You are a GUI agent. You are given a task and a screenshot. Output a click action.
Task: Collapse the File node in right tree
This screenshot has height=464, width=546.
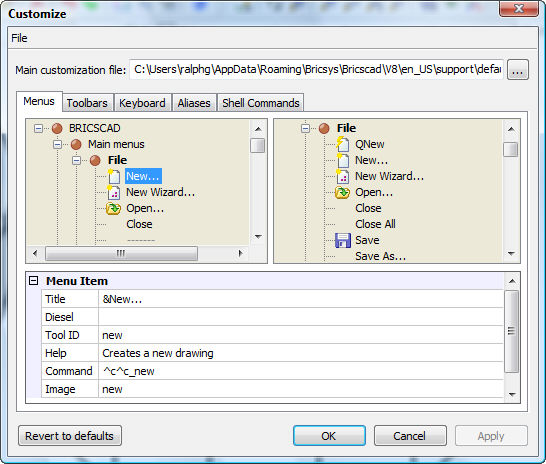coord(305,128)
